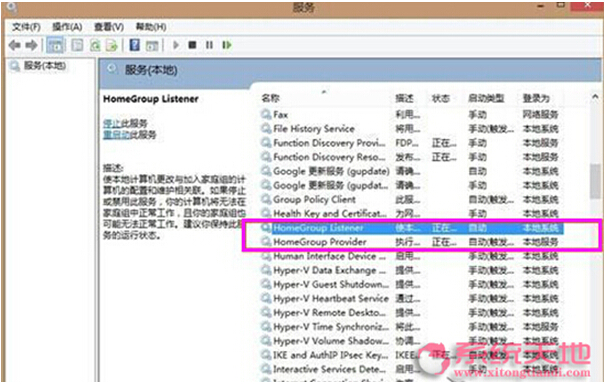605x390 pixels.
Task: Click the Restart Service icon
Action: point(227,45)
